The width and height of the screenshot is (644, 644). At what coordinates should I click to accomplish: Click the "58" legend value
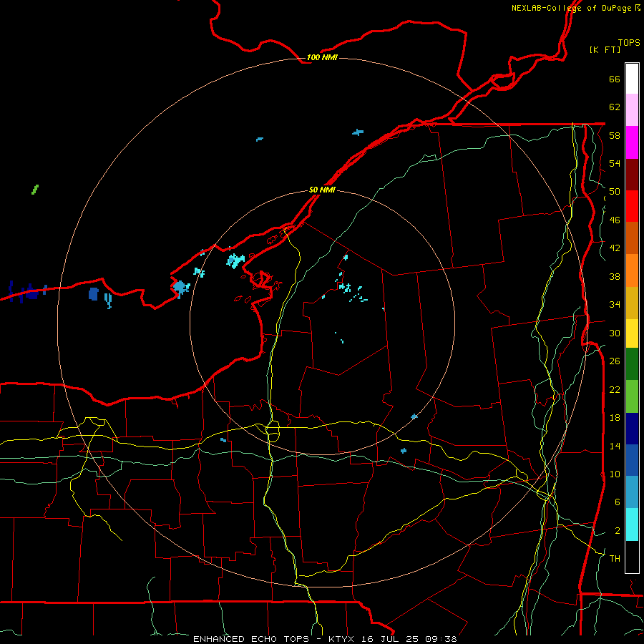tap(615, 135)
